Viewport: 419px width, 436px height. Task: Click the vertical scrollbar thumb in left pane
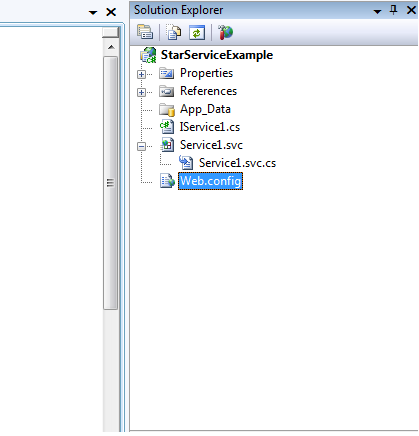[110, 183]
